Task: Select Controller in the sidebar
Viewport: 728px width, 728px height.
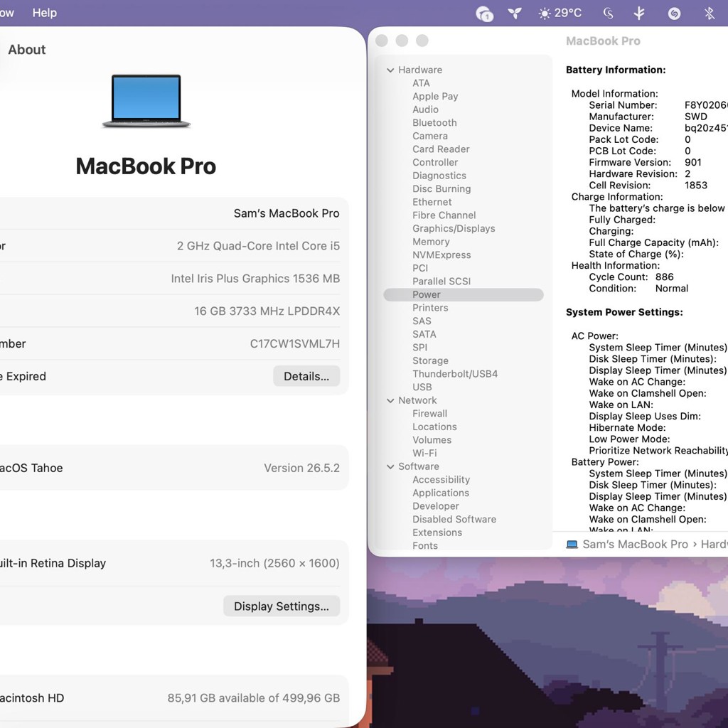Action: 435,163
